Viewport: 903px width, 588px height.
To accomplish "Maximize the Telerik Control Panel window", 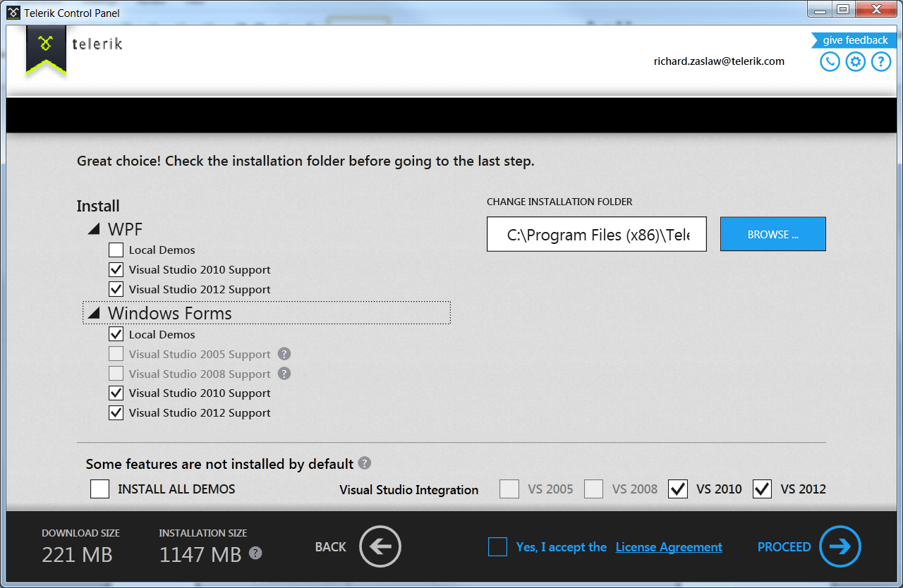I will pos(843,9).
